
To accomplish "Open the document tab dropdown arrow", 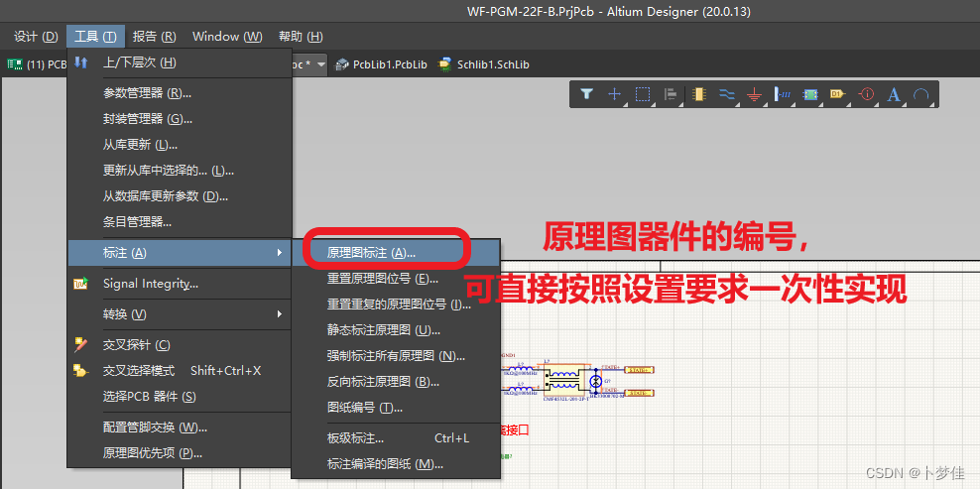I will 321,64.
